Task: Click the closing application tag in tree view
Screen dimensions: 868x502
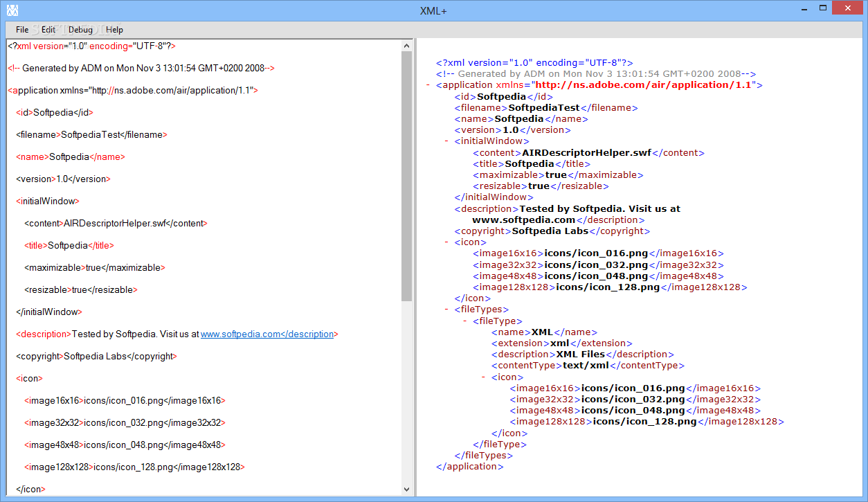Action: pos(470,467)
